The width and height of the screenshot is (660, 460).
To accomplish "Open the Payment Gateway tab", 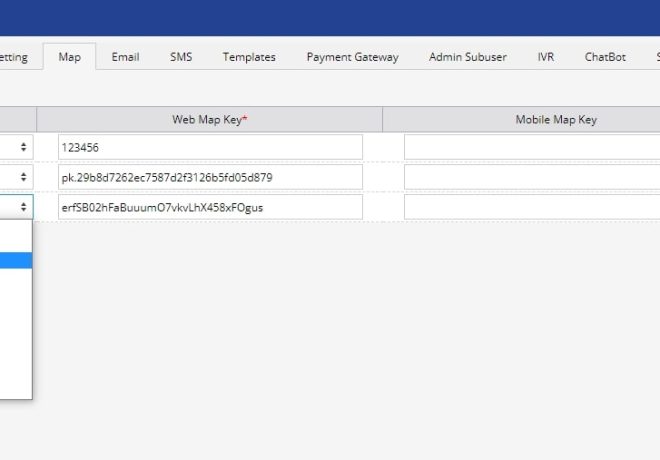I will pos(352,57).
